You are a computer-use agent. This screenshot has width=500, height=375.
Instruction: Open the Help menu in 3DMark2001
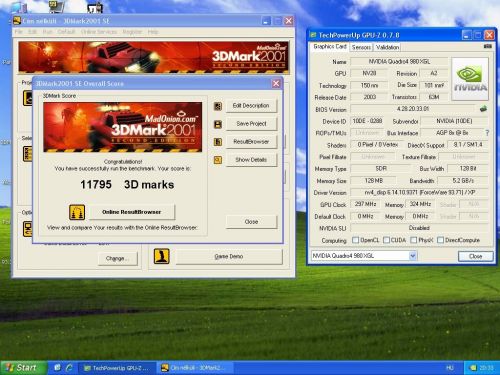click(x=153, y=32)
